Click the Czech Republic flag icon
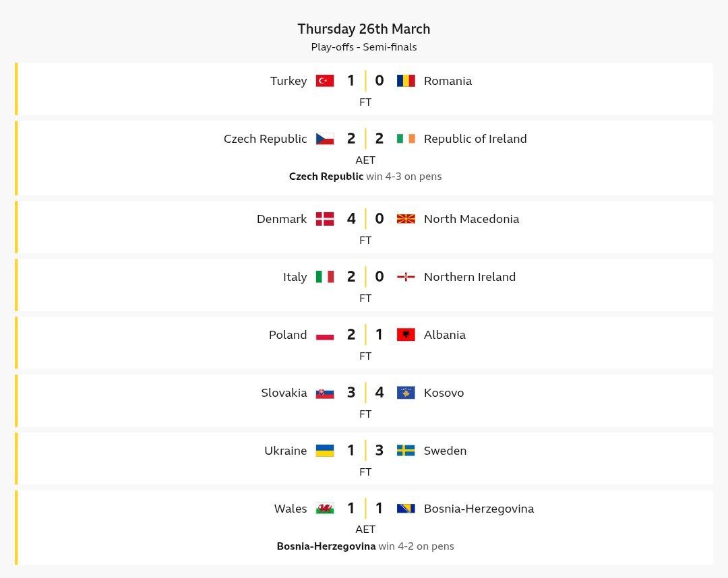 click(x=325, y=139)
